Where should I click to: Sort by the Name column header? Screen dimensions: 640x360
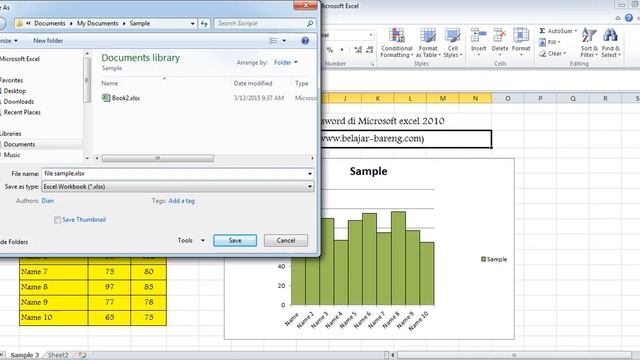[110, 83]
